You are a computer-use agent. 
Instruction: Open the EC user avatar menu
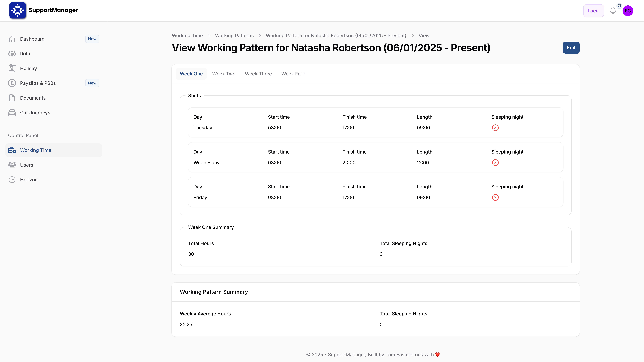[628, 11]
